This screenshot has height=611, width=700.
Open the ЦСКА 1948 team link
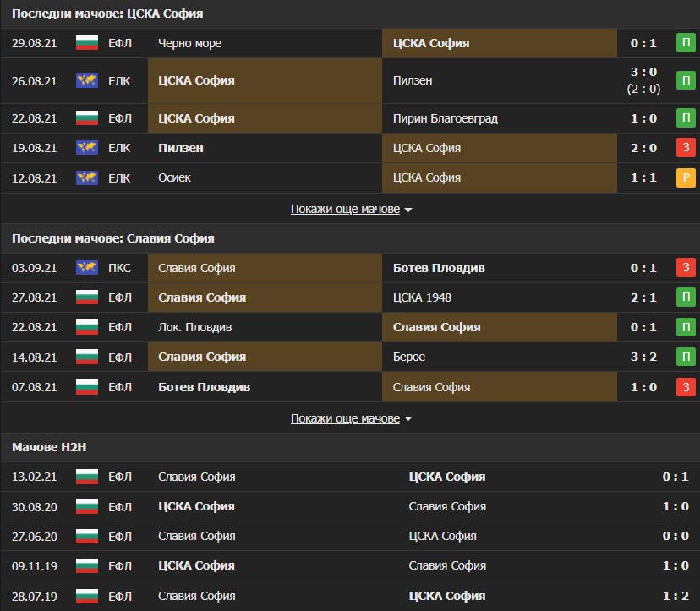[x=422, y=297]
